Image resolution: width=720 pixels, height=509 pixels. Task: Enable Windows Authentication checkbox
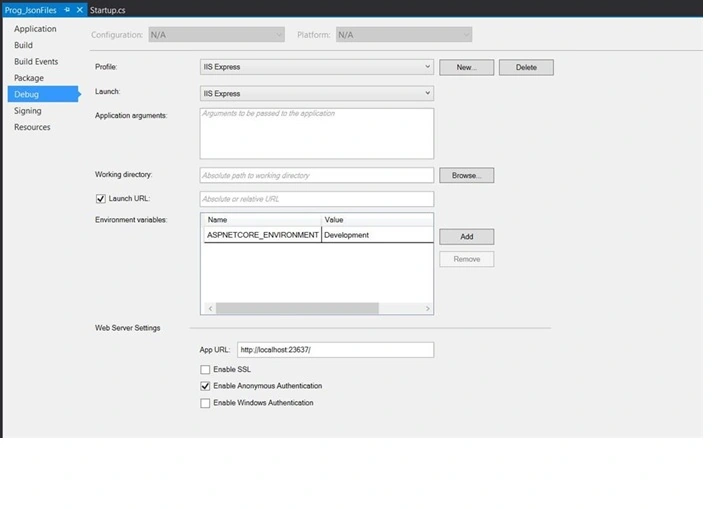point(205,403)
